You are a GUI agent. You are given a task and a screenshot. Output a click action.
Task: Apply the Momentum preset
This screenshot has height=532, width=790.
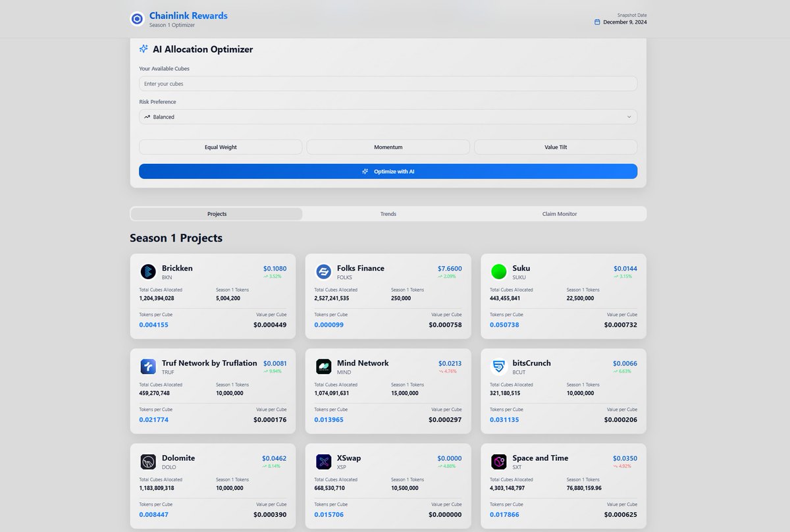(x=388, y=147)
